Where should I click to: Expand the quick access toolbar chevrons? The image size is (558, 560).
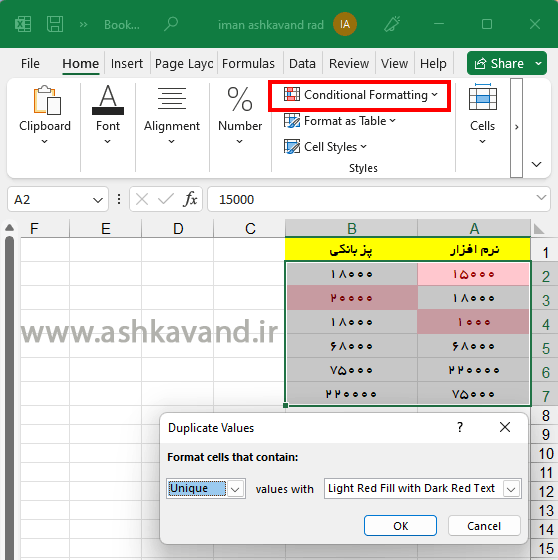(83, 24)
